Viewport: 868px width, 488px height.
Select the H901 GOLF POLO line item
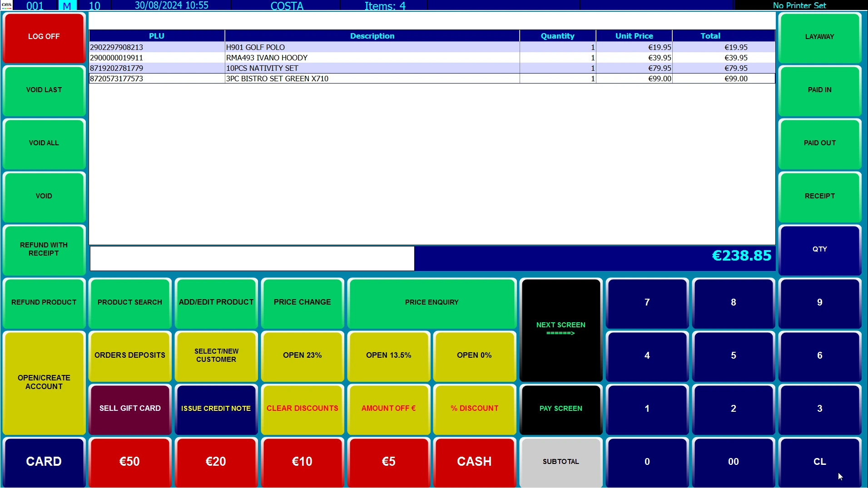click(255, 47)
